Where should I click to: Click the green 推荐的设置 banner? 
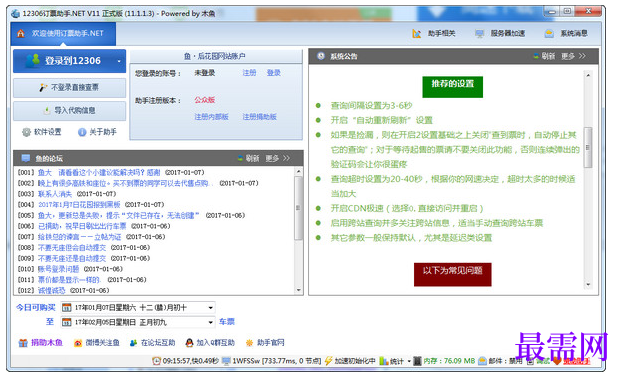click(453, 87)
